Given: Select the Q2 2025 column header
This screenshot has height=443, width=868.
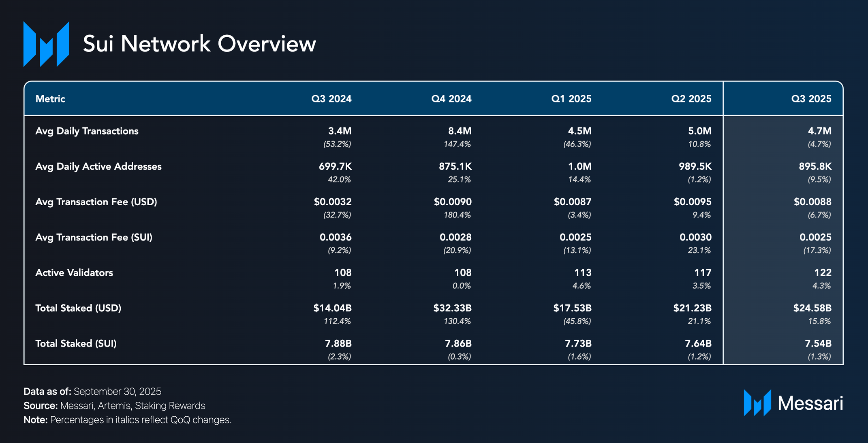Looking at the screenshot, I should 691,99.
